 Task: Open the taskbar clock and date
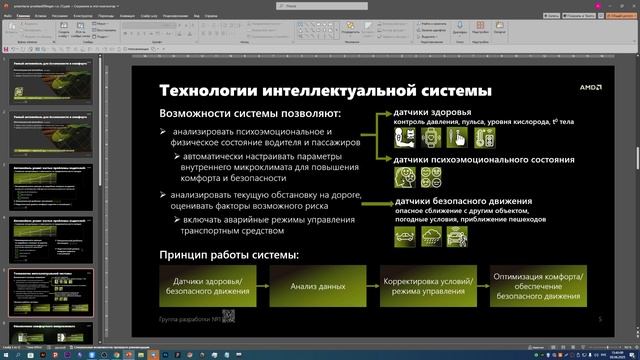click(x=617, y=355)
